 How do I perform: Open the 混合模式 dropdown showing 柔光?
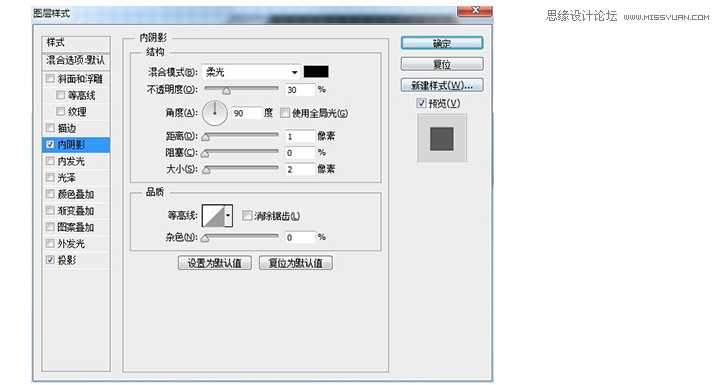pyautogui.click(x=251, y=72)
